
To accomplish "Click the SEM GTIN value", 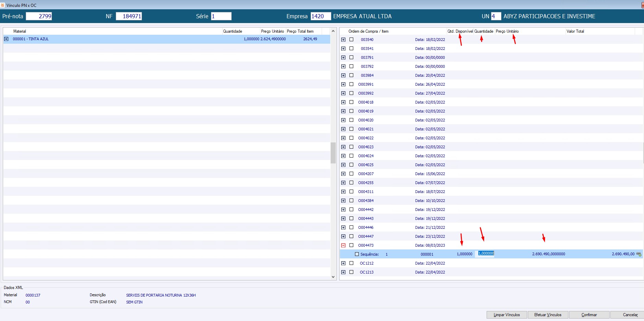I will [x=134, y=302].
